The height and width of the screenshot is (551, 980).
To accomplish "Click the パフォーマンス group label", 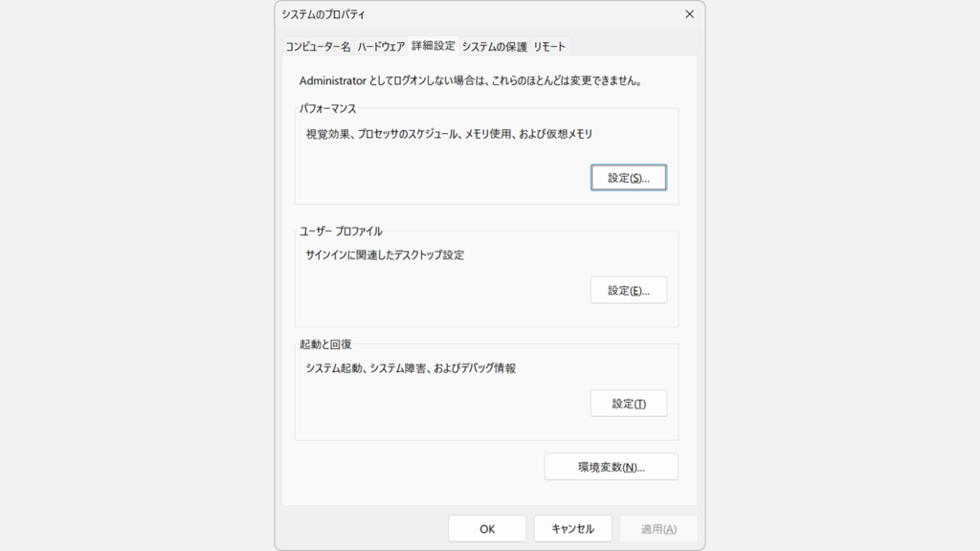I will [327, 109].
